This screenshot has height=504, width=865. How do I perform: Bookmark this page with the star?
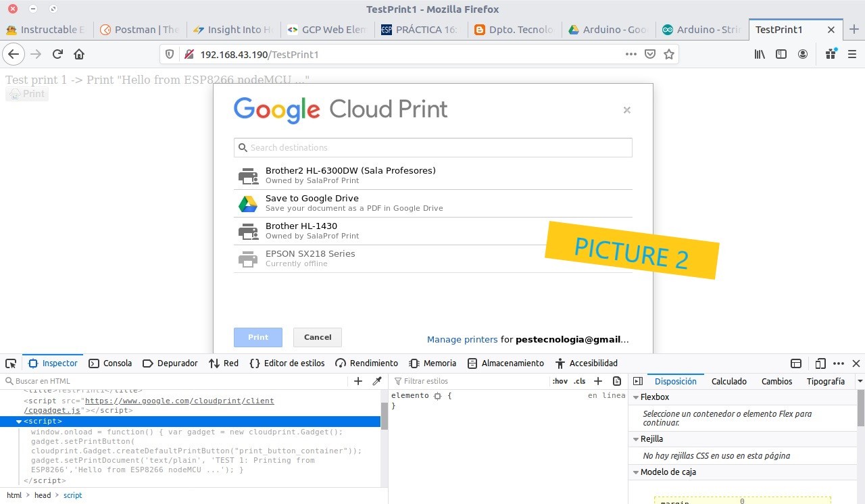(x=669, y=54)
